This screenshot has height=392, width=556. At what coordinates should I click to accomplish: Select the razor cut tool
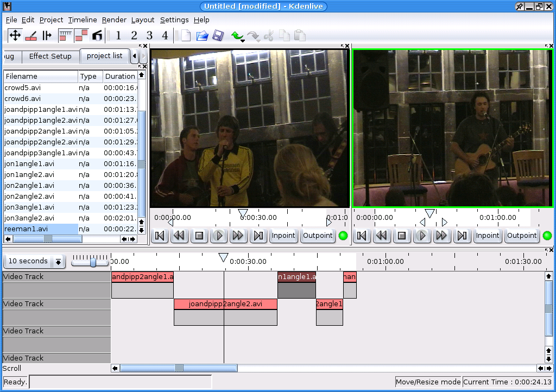(x=31, y=36)
